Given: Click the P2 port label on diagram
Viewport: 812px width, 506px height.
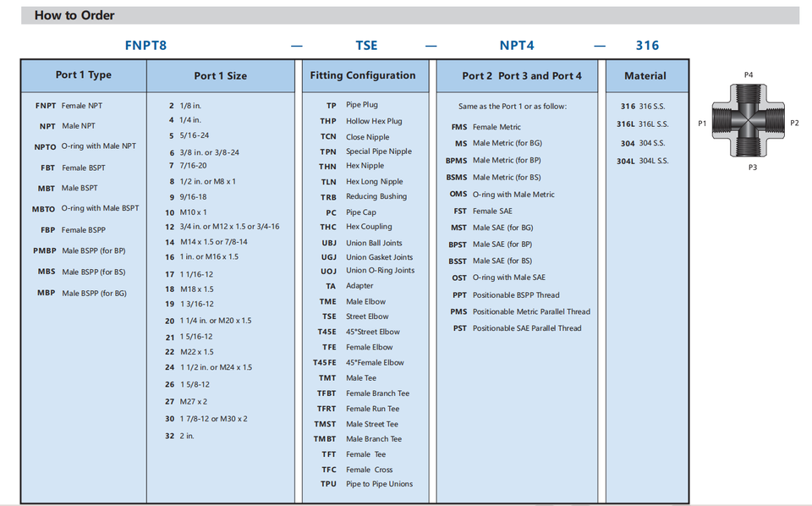Looking at the screenshot, I should 794,124.
